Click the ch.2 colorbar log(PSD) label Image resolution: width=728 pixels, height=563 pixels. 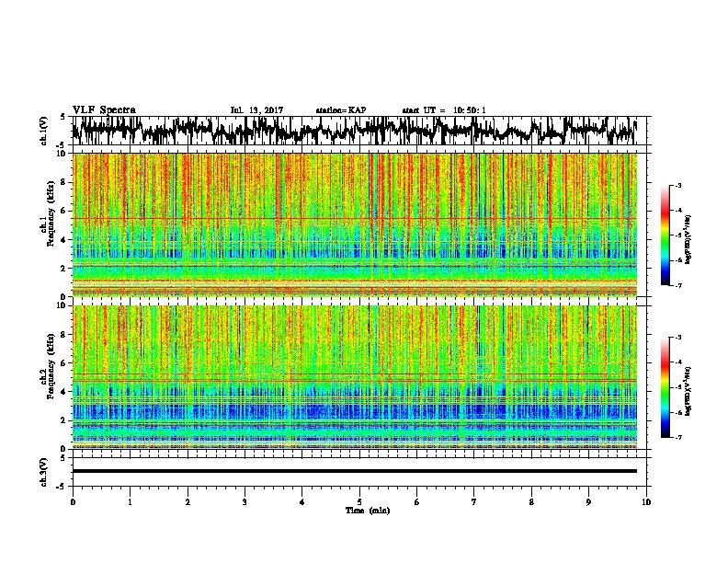tap(688, 391)
